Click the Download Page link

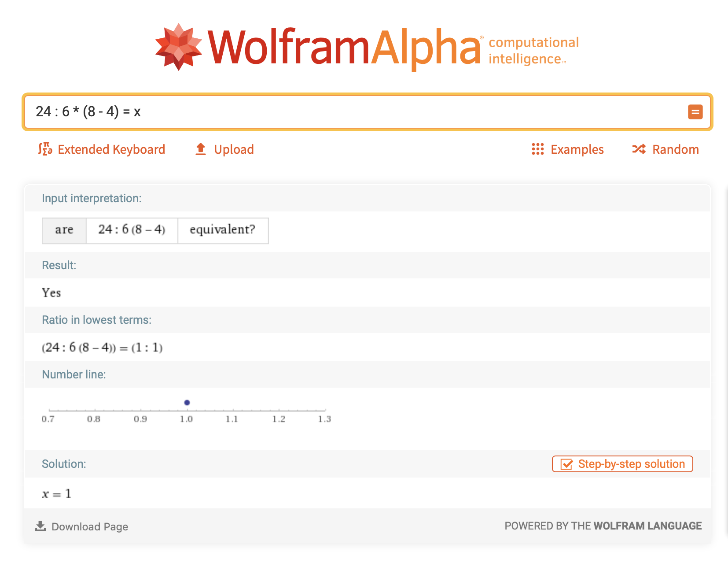click(82, 526)
